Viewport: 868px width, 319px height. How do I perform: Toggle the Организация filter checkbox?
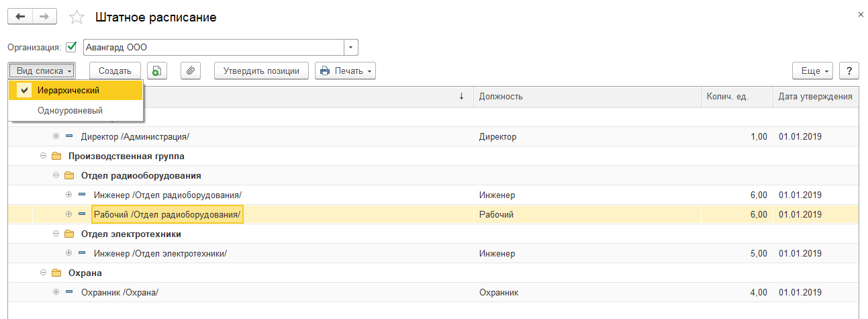71,48
